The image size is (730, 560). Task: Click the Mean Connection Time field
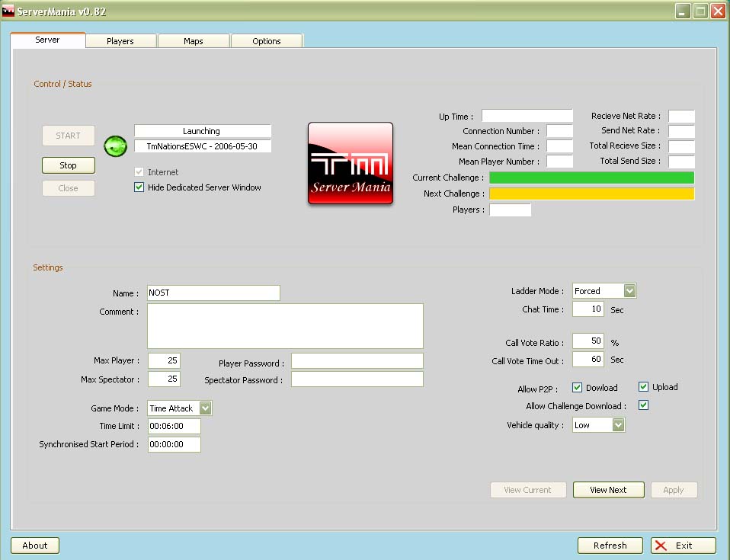click(x=559, y=146)
